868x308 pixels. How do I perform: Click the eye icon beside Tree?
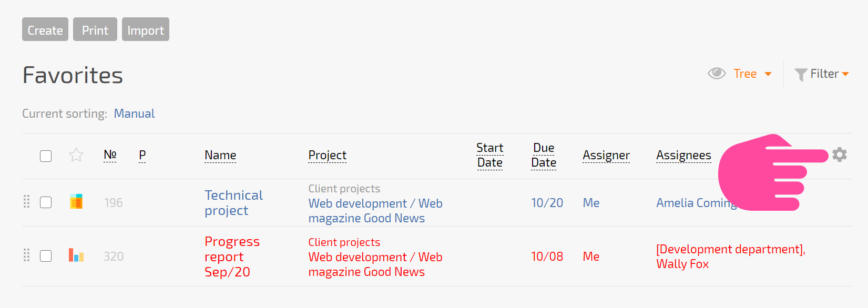717,74
